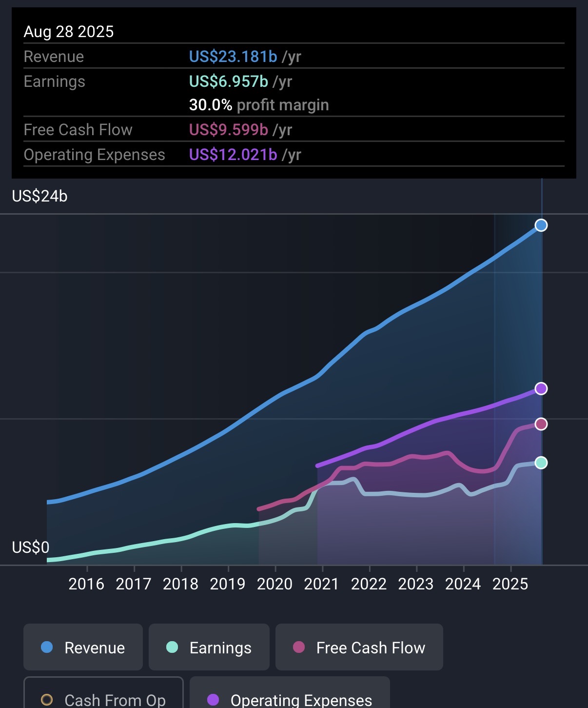
Task: Click the US$0 y-axis label
Action: [x=31, y=547]
